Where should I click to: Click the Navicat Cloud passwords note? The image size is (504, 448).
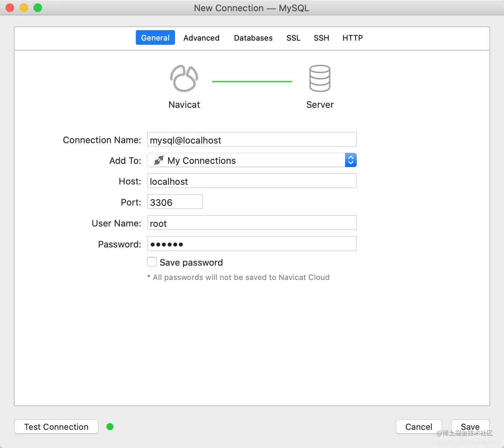coord(238,277)
